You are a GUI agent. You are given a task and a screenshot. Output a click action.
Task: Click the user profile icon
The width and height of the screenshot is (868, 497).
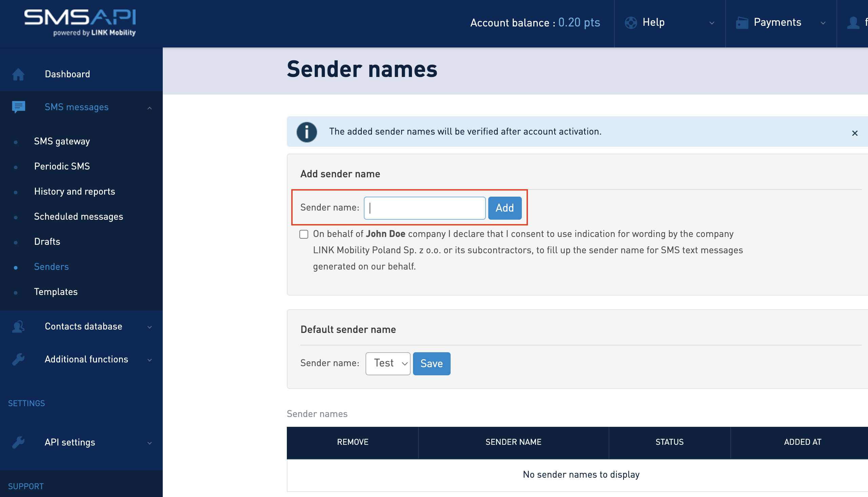pos(853,23)
